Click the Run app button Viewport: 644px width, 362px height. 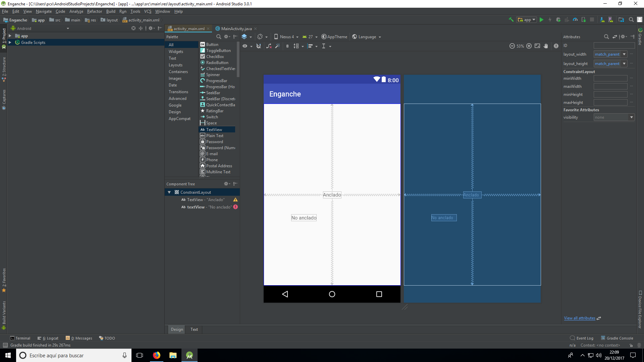[542, 20]
